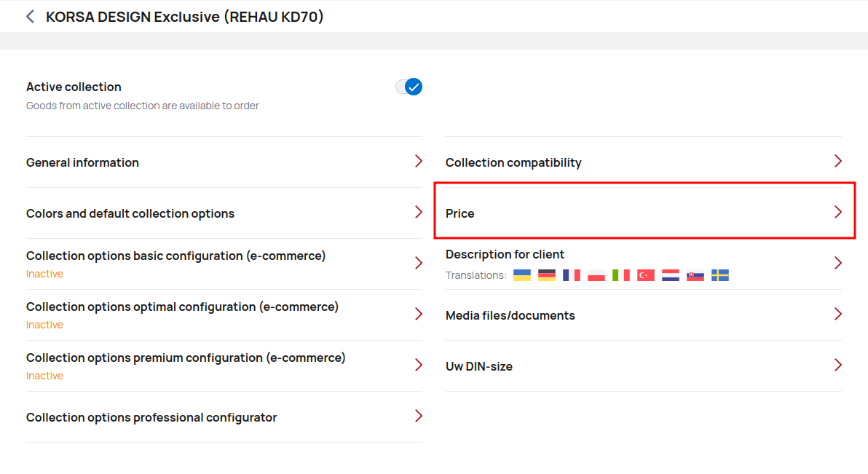868x474 pixels.
Task: Click Inactive status under optimal configuration
Action: [44, 325]
